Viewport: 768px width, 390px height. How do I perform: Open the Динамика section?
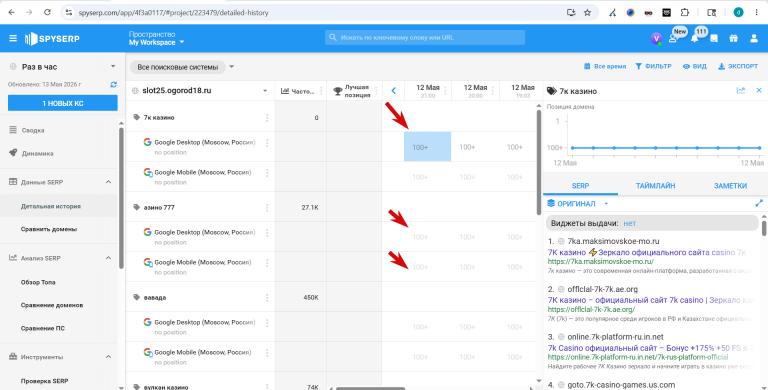37,153
